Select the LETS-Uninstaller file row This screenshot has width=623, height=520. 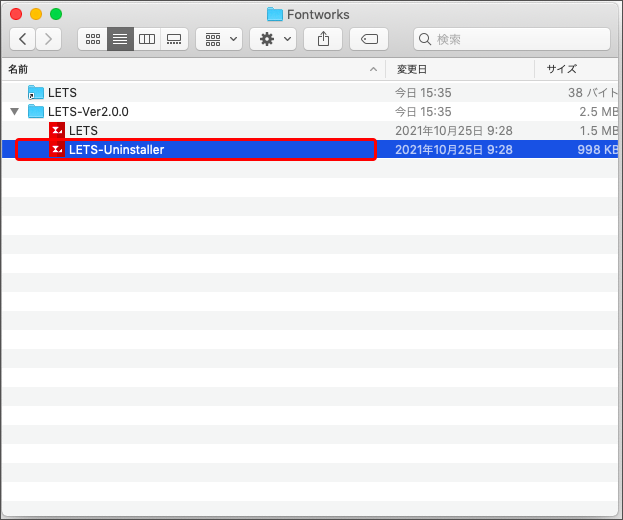click(x=196, y=150)
